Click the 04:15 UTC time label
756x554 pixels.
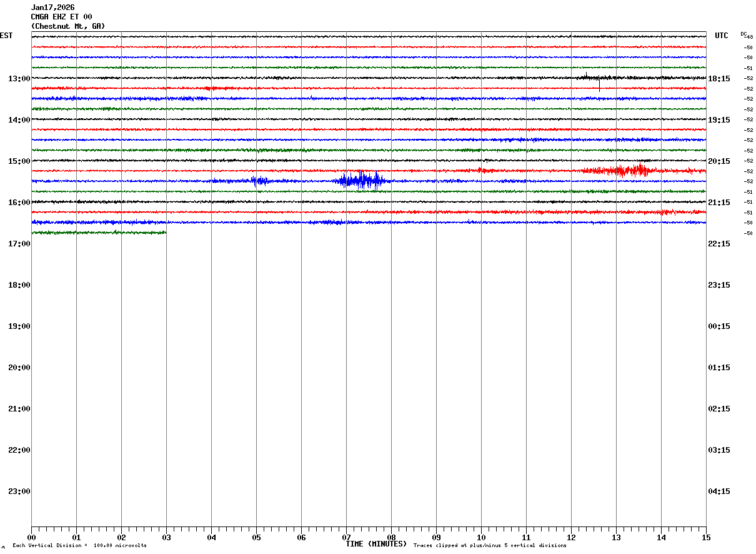[719, 491]
